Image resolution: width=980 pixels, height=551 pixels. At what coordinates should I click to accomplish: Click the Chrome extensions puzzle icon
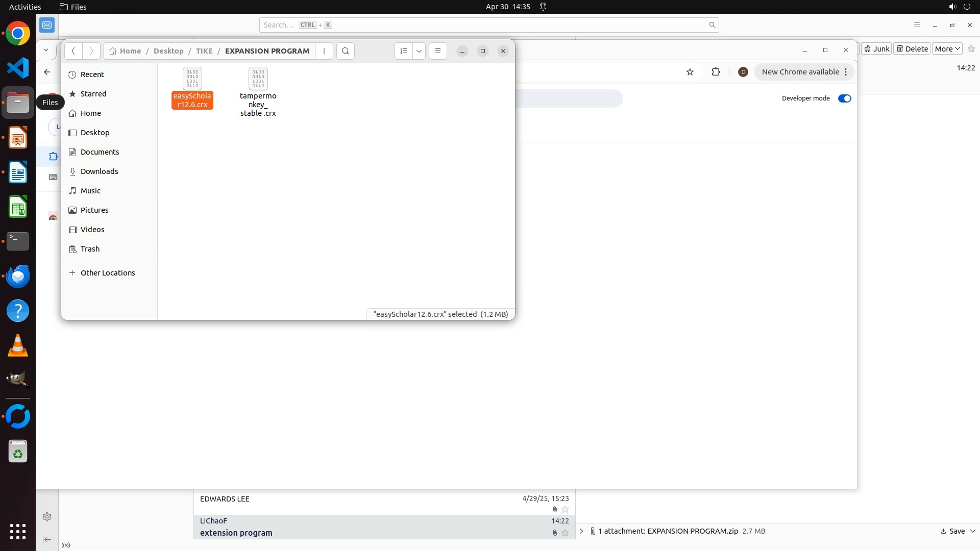click(x=716, y=72)
